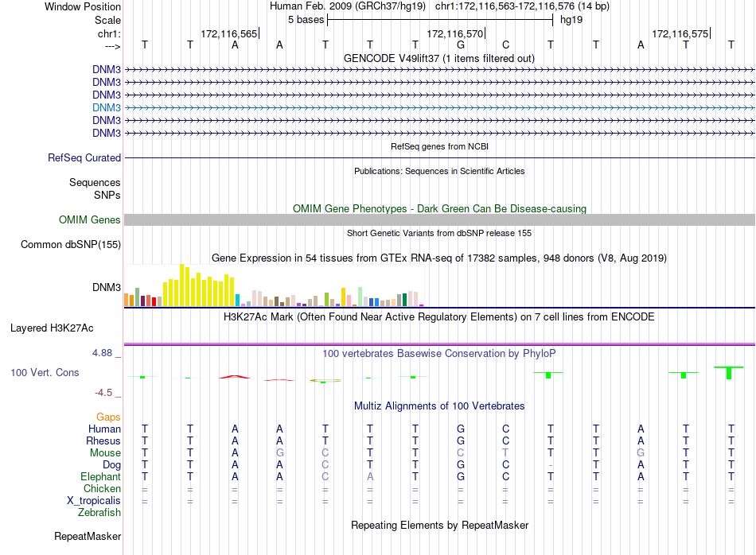Click the "5 bases" scale label
Screen dimensions: 756x555
pos(306,20)
